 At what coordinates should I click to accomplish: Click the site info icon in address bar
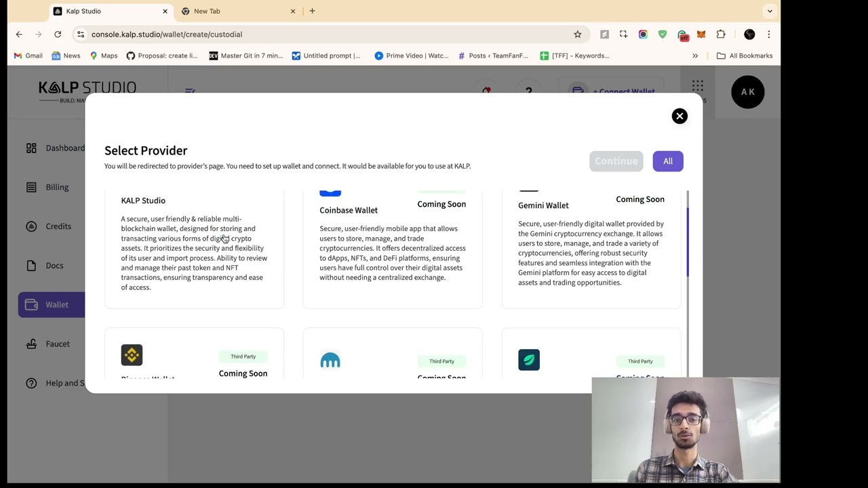pos(81,34)
